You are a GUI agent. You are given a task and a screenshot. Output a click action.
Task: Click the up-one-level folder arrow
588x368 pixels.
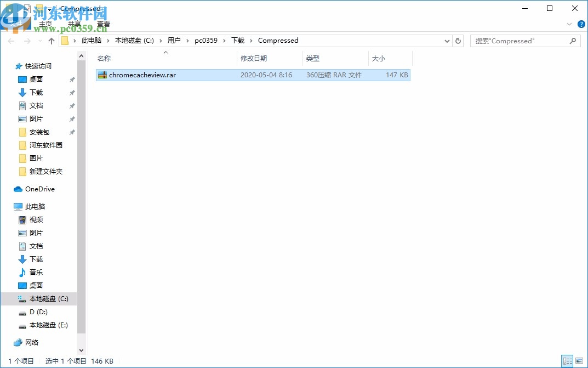(x=51, y=41)
